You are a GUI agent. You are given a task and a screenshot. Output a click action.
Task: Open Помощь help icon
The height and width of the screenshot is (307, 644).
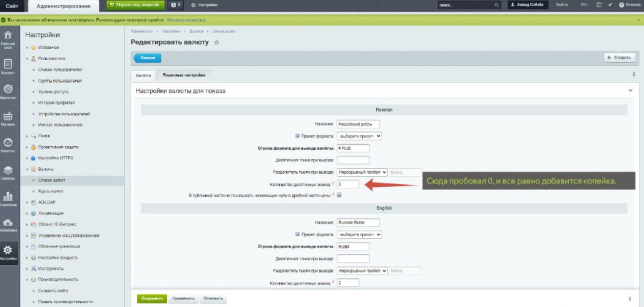[629, 5]
